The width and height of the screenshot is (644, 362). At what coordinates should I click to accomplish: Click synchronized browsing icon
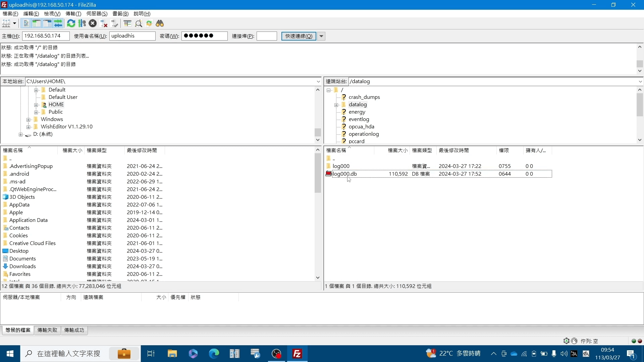click(149, 23)
